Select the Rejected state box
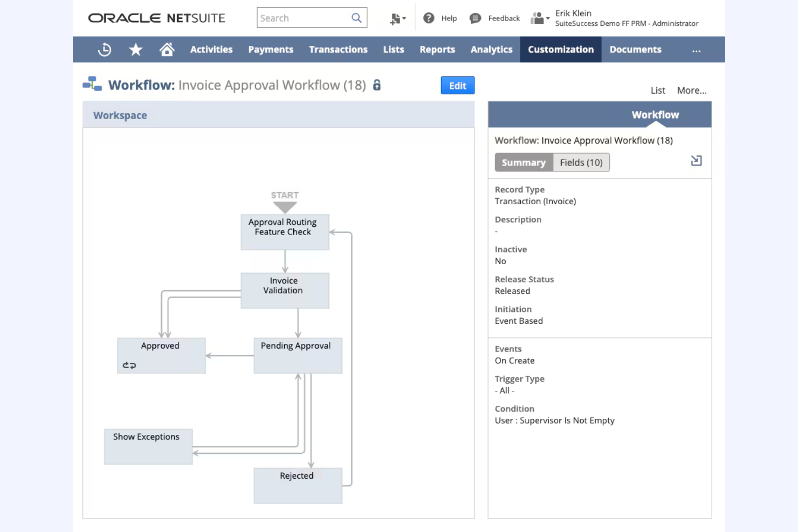Viewport: 798px width, 532px height. [298, 486]
